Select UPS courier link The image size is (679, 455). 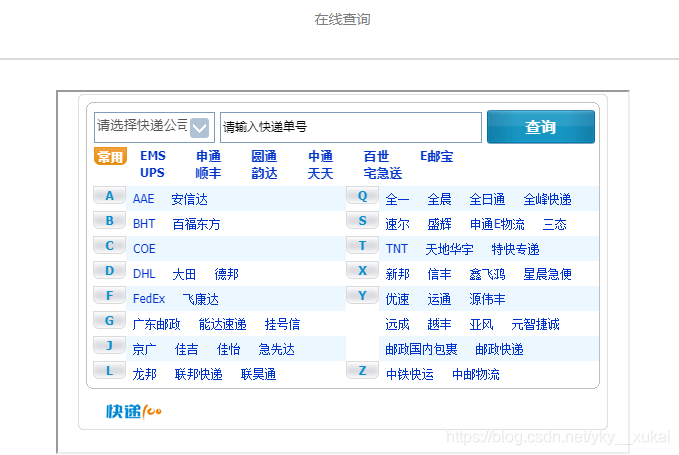[x=152, y=173]
